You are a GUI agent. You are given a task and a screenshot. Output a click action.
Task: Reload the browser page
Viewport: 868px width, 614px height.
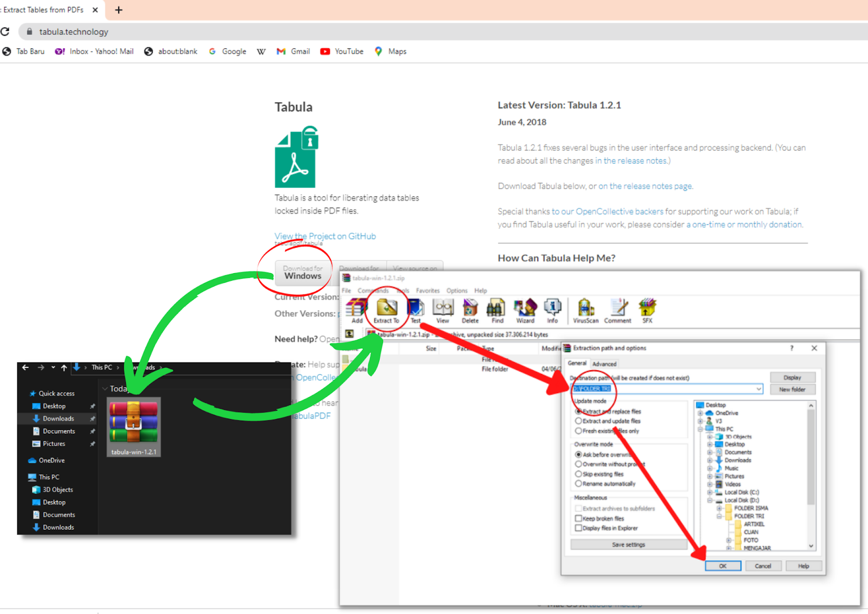(x=5, y=31)
